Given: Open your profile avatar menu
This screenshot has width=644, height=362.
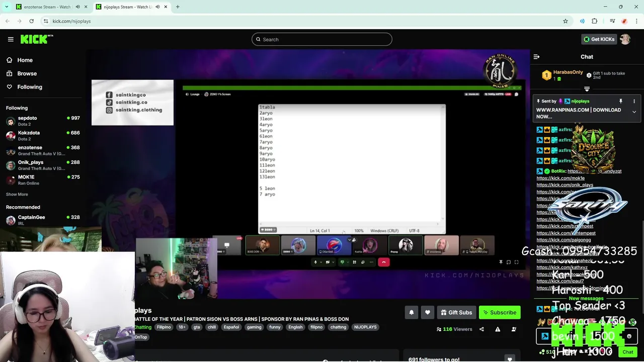Looking at the screenshot, I should (x=625, y=39).
